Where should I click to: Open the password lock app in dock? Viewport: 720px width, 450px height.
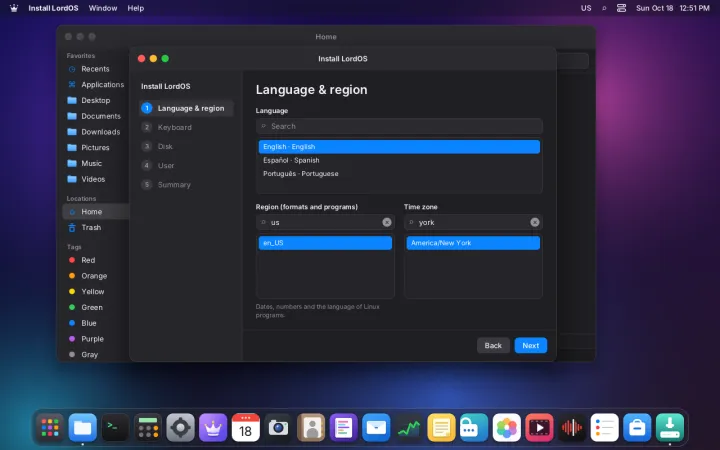[x=474, y=428]
